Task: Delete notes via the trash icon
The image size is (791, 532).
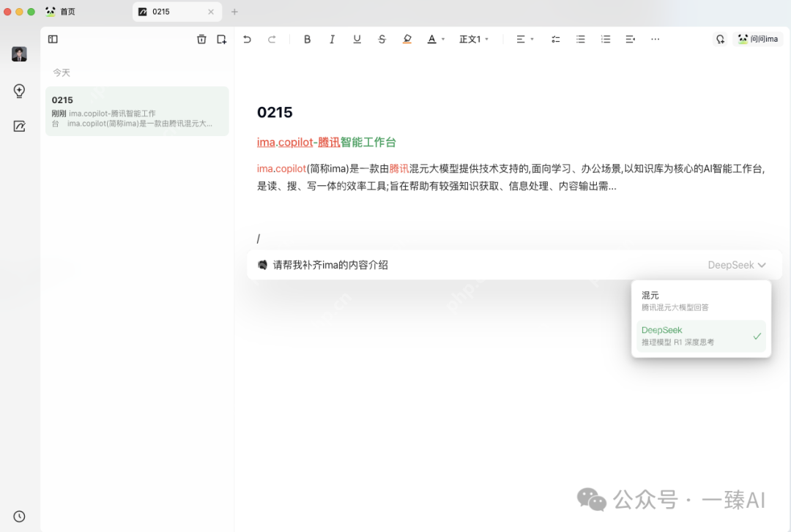Action: click(x=201, y=39)
